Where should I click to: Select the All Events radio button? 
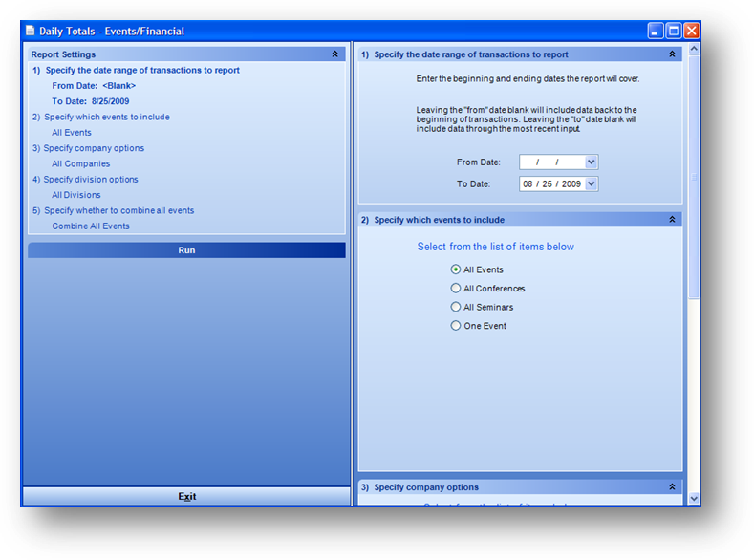pos(456,269)
